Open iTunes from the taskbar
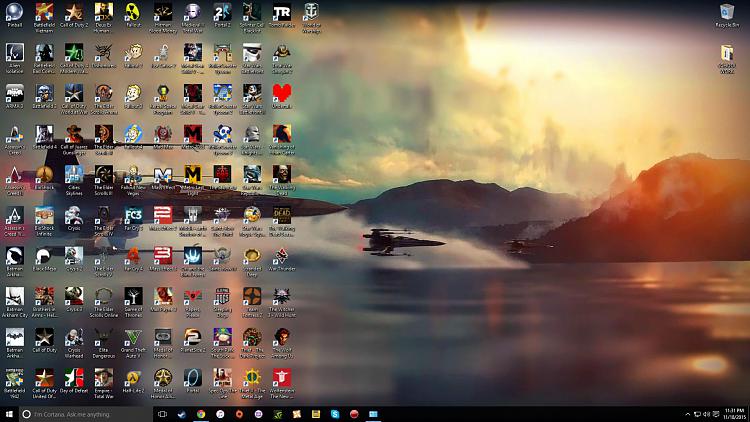 click(x=220, y=414)
